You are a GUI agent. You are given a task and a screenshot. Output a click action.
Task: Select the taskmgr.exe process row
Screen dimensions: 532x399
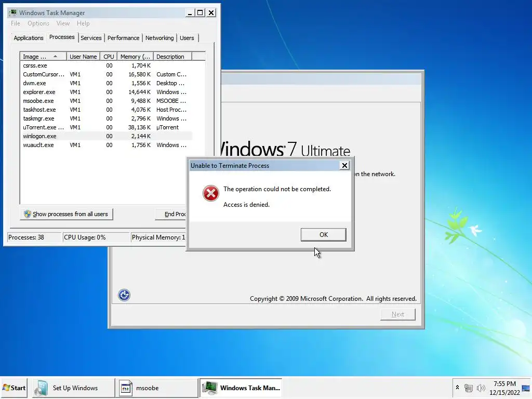tap(106, 118)
